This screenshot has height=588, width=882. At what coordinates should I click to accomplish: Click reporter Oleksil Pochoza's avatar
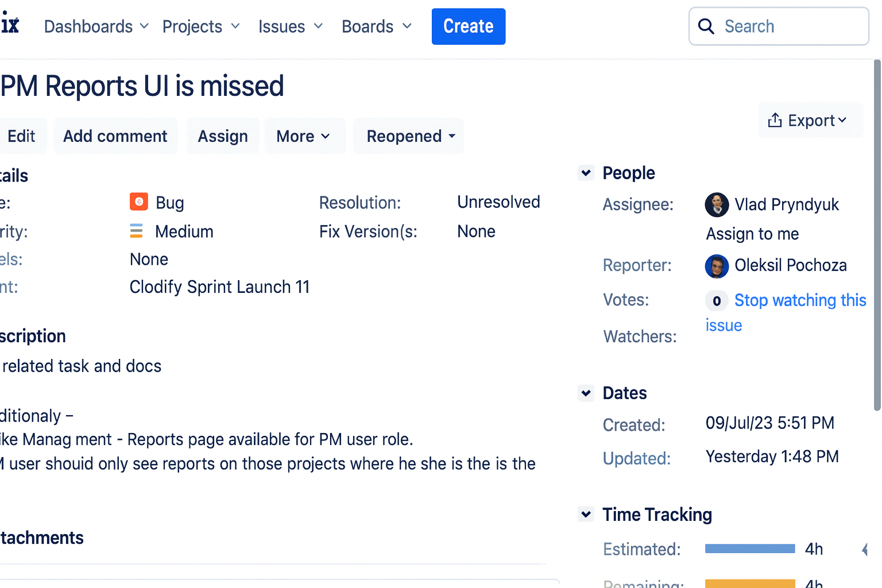tap(717, 266)
